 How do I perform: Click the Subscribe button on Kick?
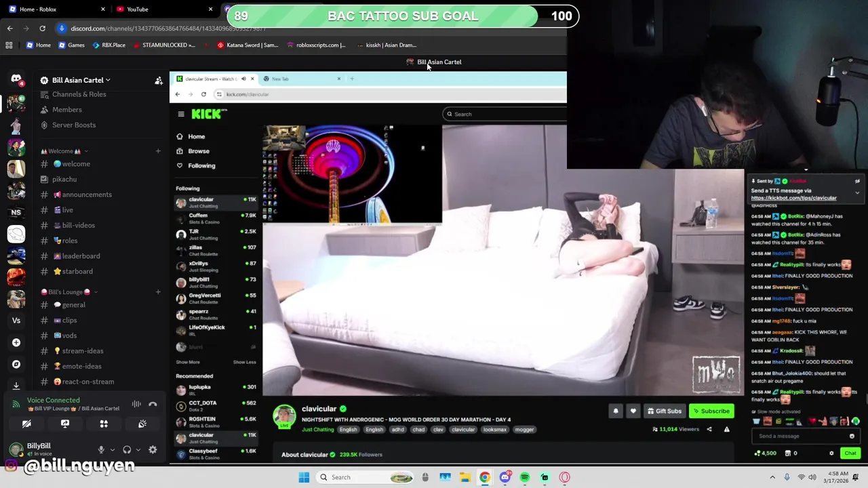click(x=711, y=411)
